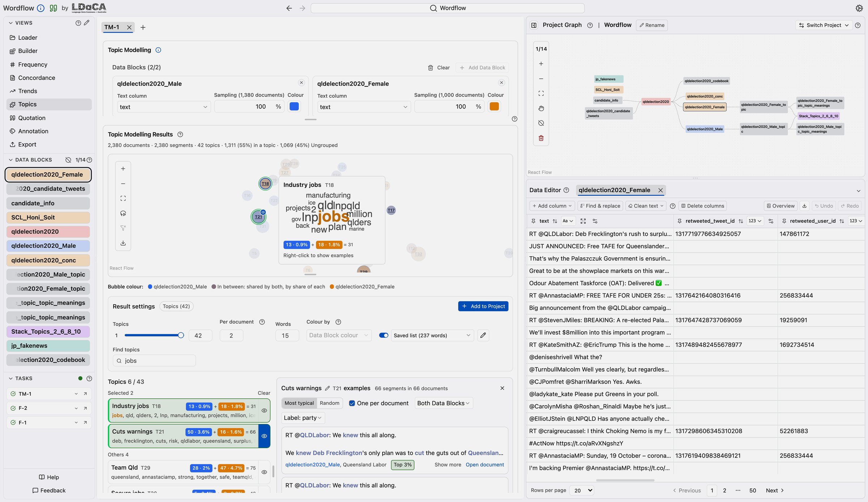The image size is (868, 502).
Task: Open Label: party dropdown
Action: click(303, 418)
